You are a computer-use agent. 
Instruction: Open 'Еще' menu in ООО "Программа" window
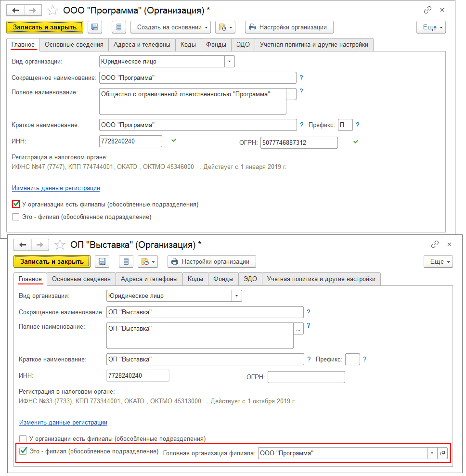click(x=431, y=27)
